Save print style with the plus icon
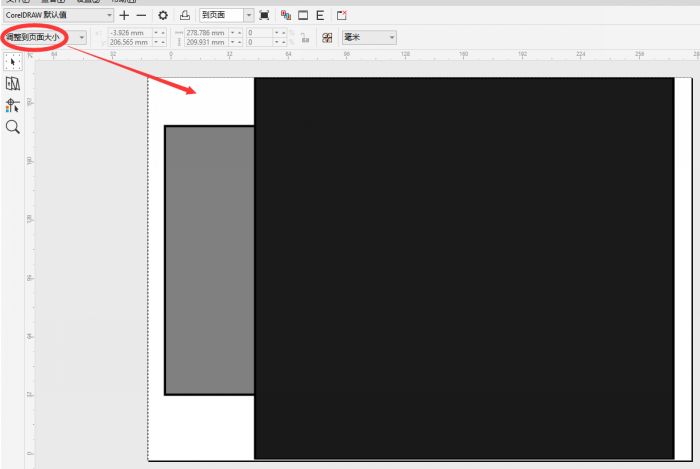Viewport: 700px width, 469px height. click(124, 16)
